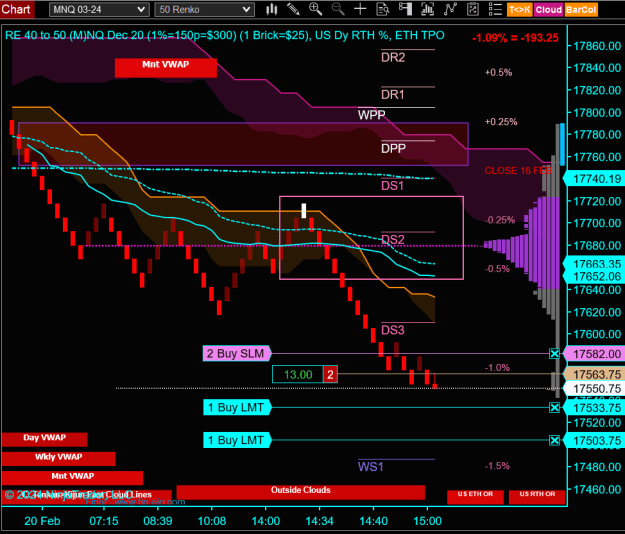Click the DPP pivot label

coord(393,148)
